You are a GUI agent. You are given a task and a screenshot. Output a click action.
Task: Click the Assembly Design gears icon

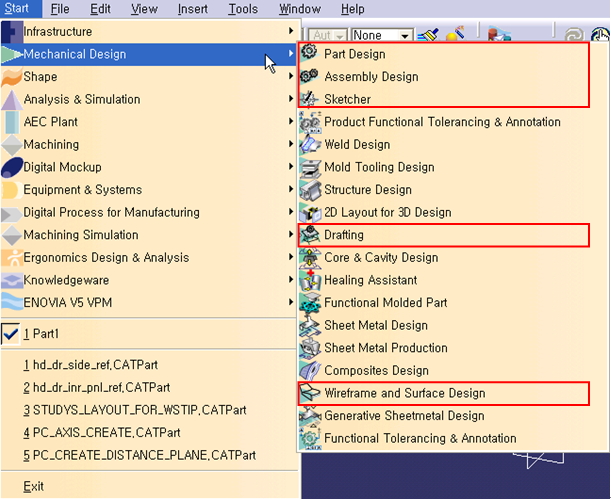(x=310, y=76)
